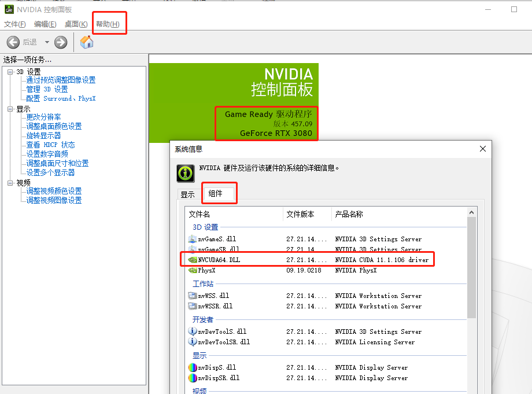Open 调整桌面尺寸和位置 task
This screenshot has height=394, width=532.
57,163
